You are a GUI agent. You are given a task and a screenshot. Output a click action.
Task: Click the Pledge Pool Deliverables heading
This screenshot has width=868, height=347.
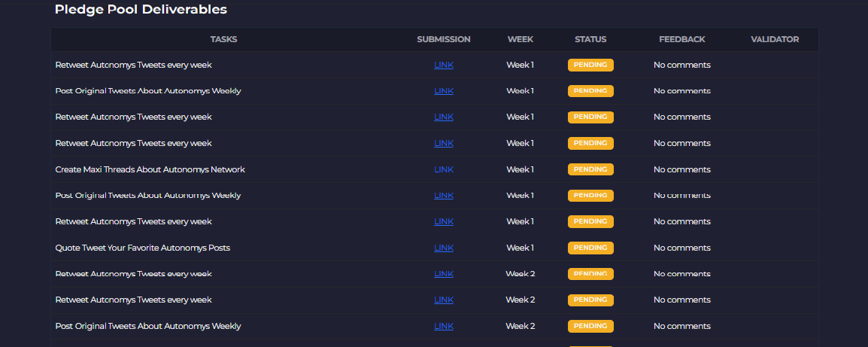pos(141,10)
